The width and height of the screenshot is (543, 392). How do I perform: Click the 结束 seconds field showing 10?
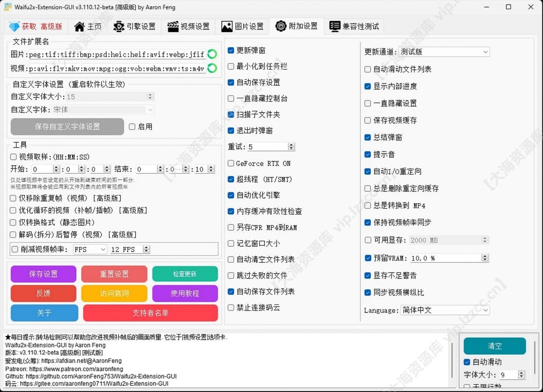coord(205,169)
